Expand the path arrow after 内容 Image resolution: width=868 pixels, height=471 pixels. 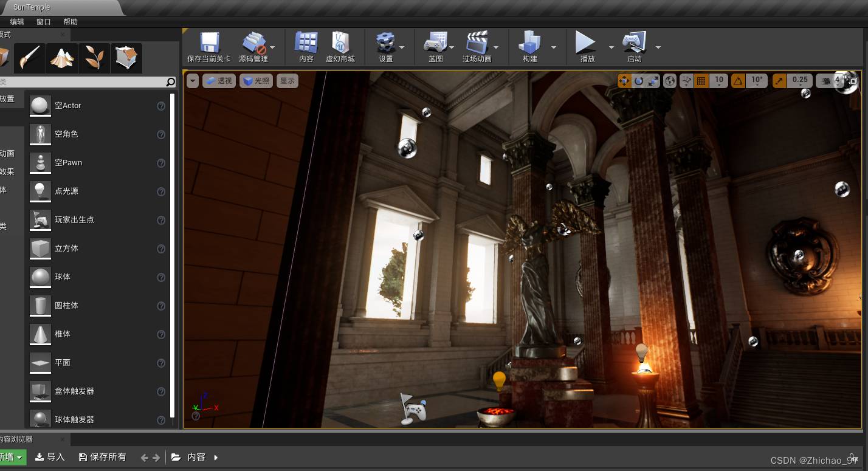tap(216, 457)
